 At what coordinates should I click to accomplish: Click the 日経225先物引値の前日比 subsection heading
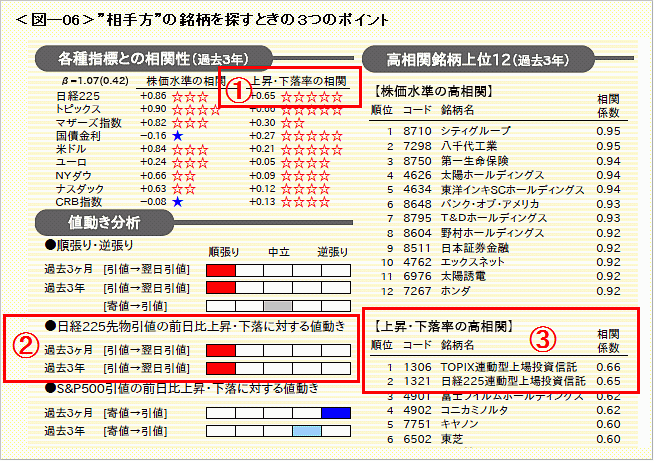(x=195, y=326)
